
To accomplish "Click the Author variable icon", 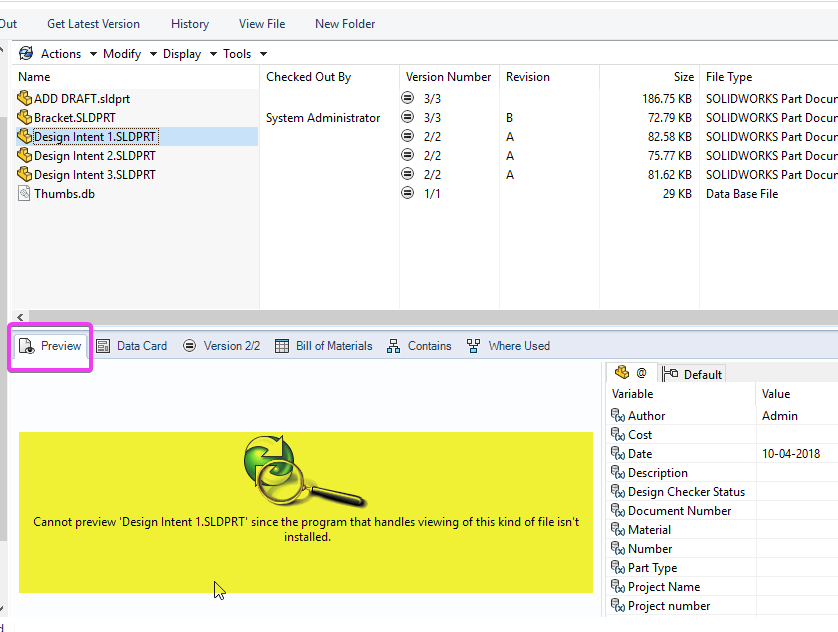I will [618, 416].
